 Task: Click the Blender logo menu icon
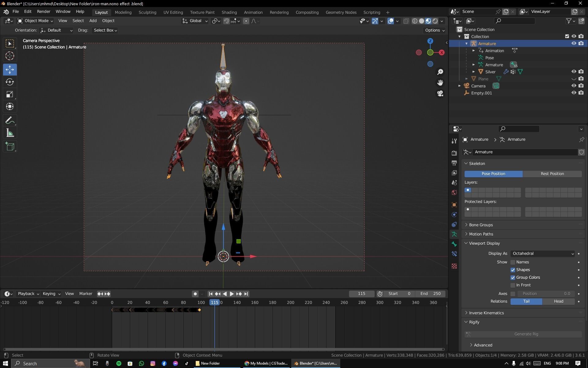coord(6,12)
